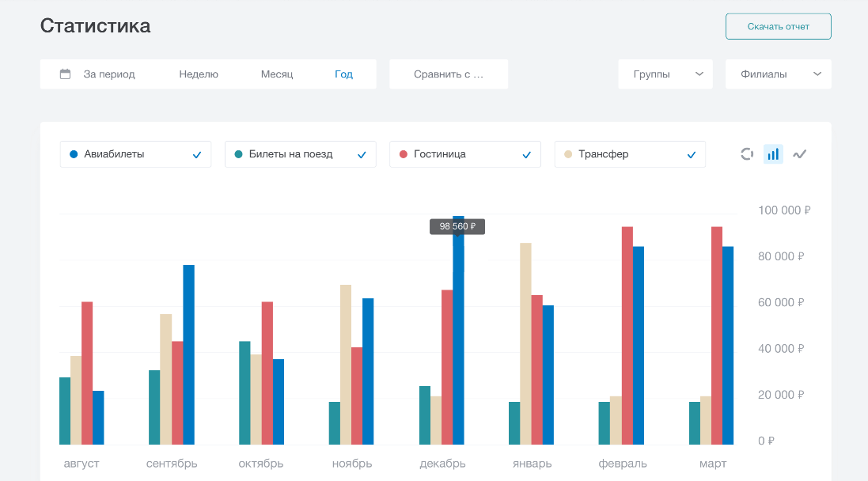Switch to the Месяц period tab

[277, 74]
